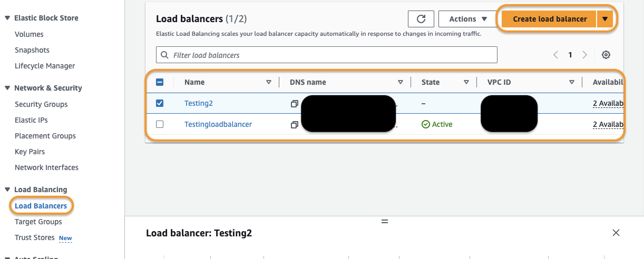This screenshot has width=644, height=259.
Task: Close the Testing2 details panel
Action: (x=616, y=233)
